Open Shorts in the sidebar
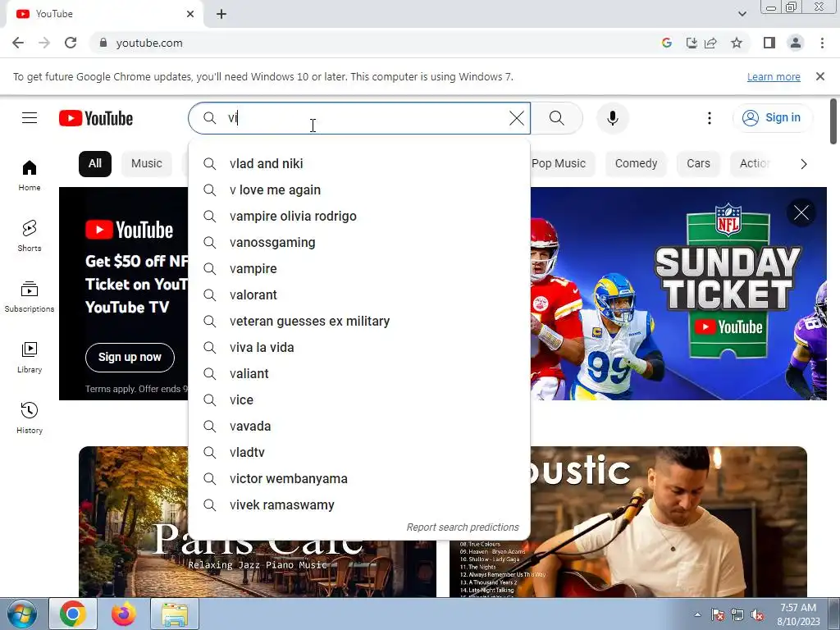 30,235
